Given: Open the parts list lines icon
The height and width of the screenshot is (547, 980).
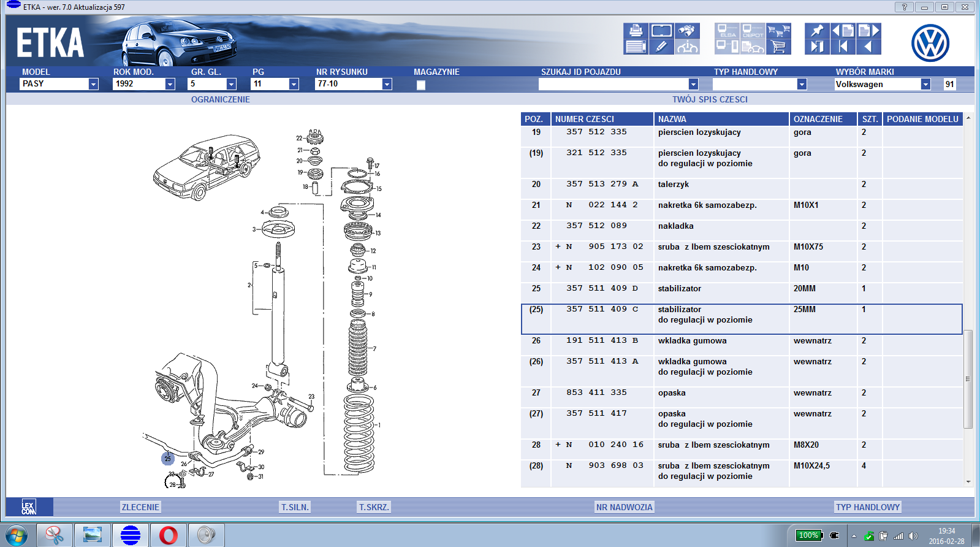Looking at the screenshot, I should tap(636, 47).
